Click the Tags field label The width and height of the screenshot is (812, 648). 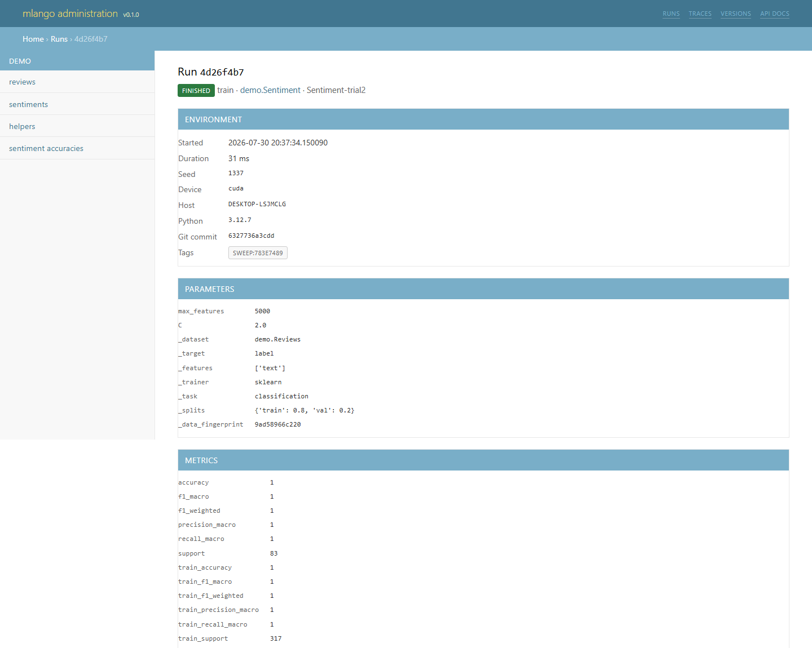tap(186, 252)
